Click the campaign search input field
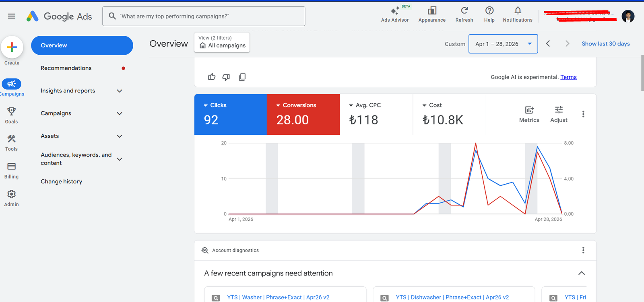The height and width of the screenshot is (302, 644). (x=204, y=16)
